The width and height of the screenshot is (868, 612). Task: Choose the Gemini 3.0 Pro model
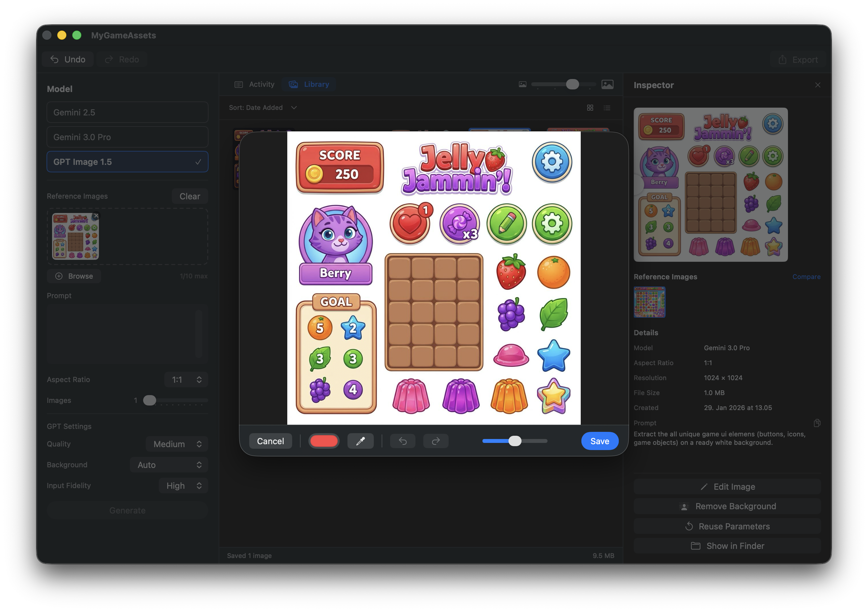click(128, 137)
